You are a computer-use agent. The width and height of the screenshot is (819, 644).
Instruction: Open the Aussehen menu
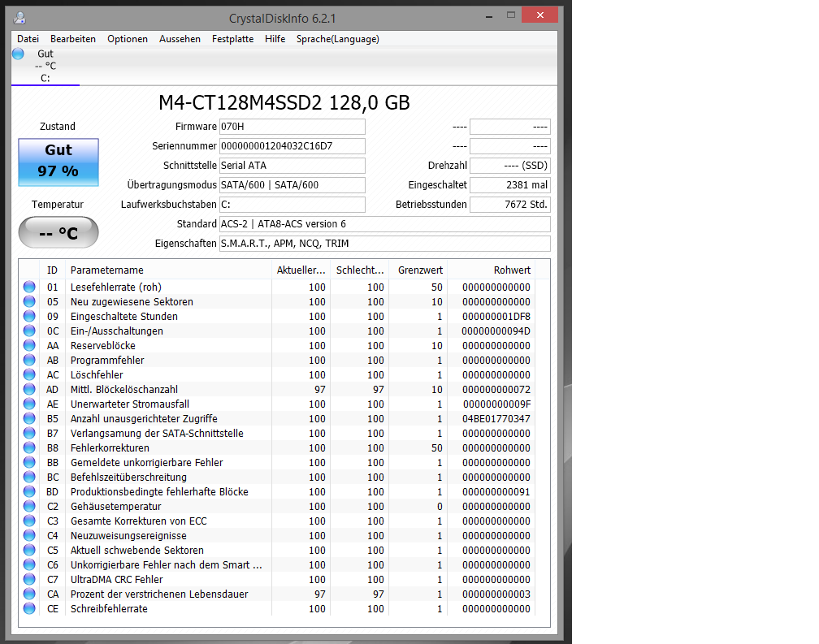click(x=180, y=39)
